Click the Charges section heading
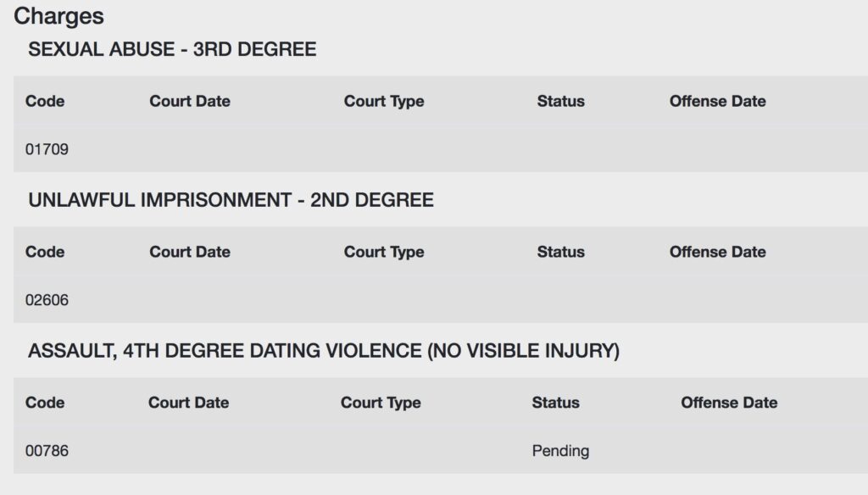Image resolution: width=868 pixels, height=495 pixels. tap(58, 17)
